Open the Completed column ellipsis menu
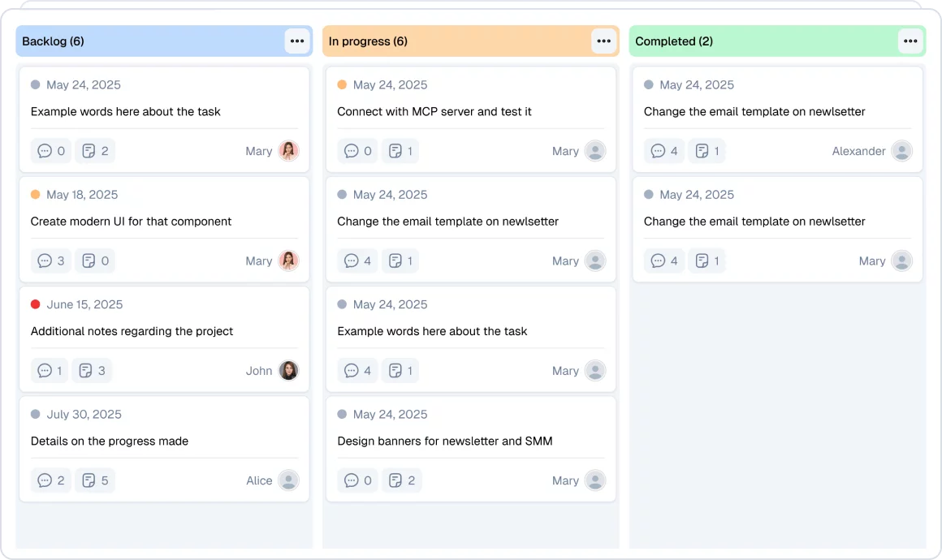Viewport: 942px width, 560px height. click(x=910, y=41)
